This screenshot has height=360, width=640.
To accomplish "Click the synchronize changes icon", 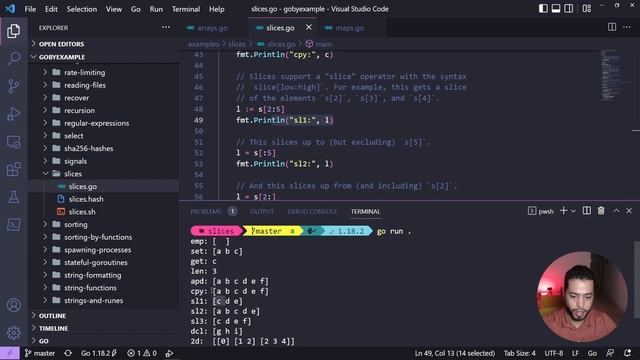I will coord(68,353).
